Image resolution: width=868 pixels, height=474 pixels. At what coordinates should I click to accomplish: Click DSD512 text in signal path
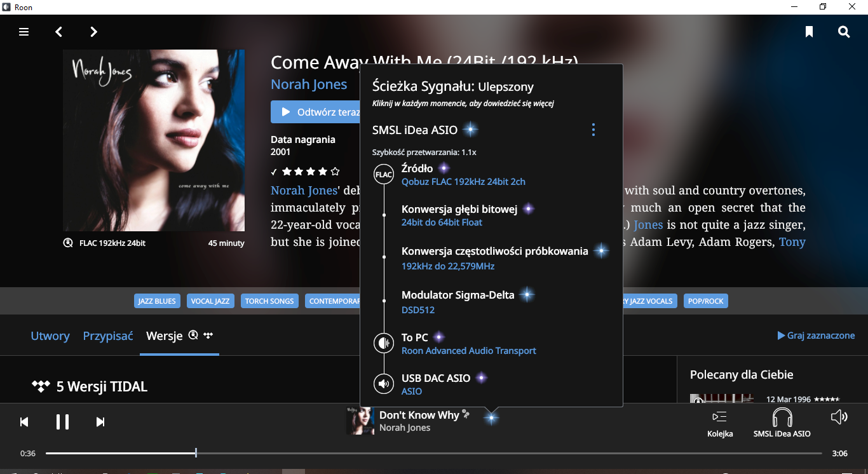418,310
